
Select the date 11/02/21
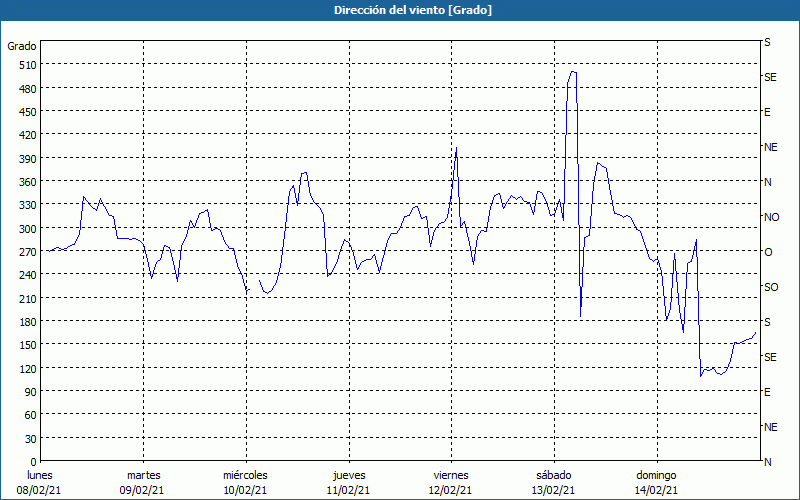(x=348, y=490)
